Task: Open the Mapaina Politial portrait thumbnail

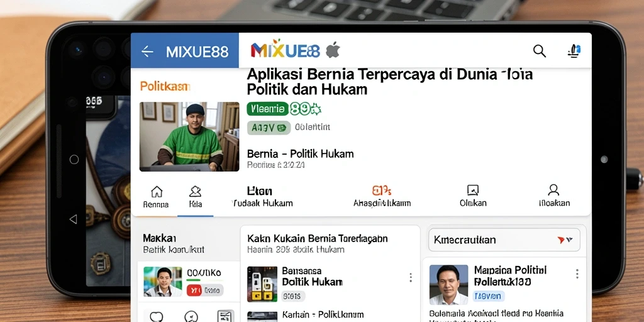Action: point(448,285)
